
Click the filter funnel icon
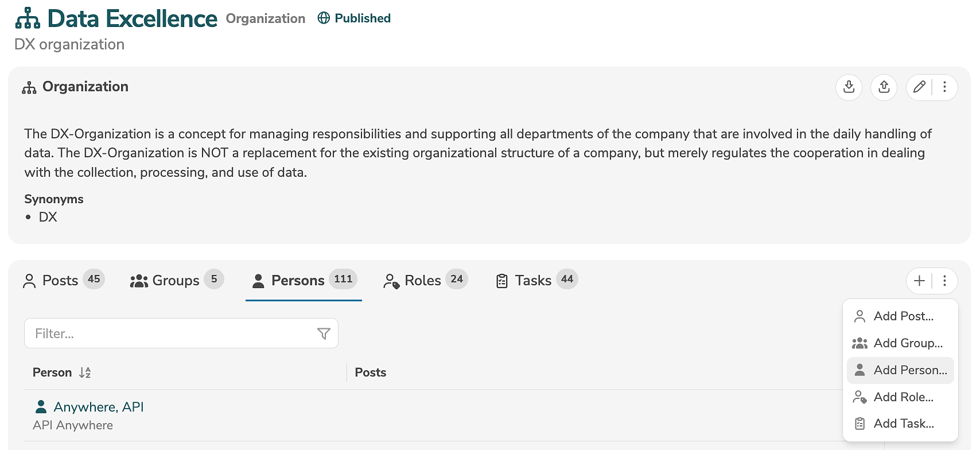(324, 333)
